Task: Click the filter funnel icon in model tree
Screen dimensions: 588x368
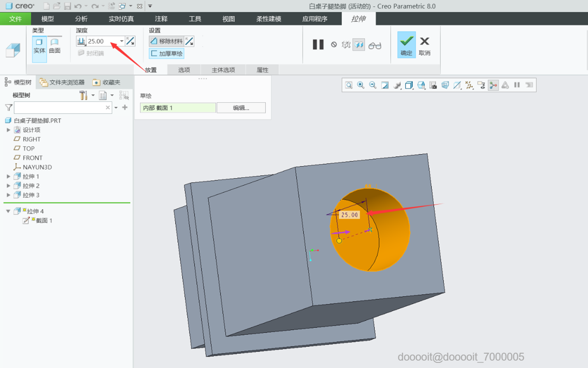Action: [x=8, y=107]
